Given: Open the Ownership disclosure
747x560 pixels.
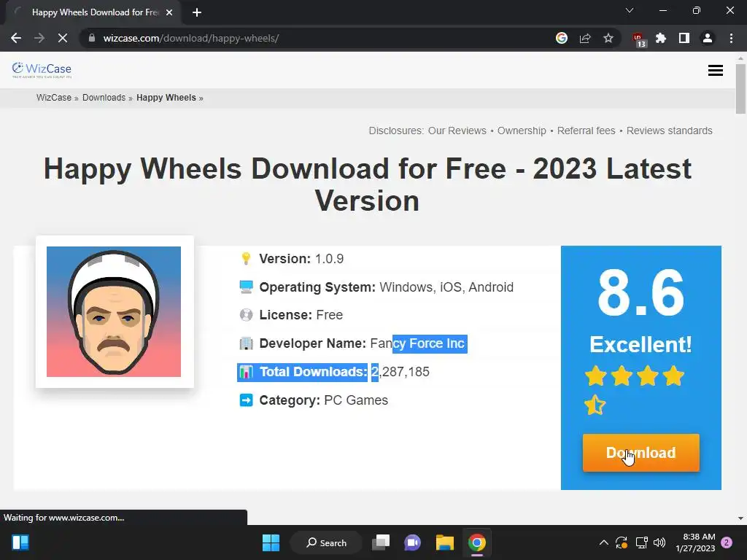Looking at the screenshot, I should [522, 131].
